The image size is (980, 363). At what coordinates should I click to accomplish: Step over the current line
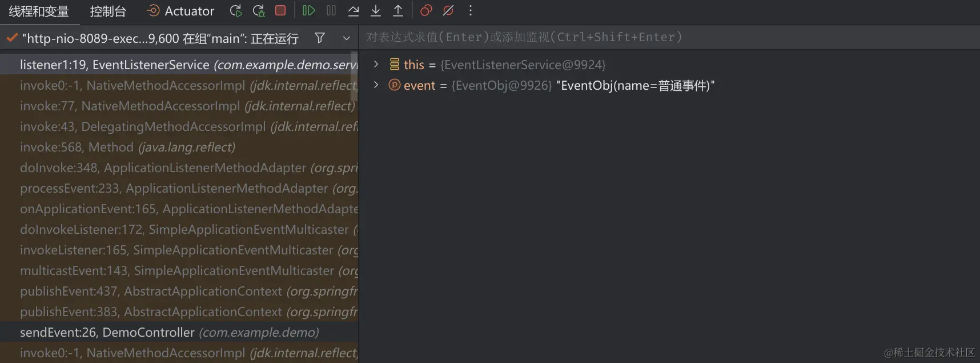[354, 10]
